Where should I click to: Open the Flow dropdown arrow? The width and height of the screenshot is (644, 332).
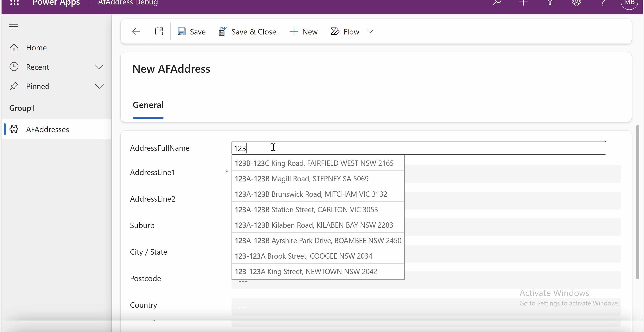pos(370,32)
